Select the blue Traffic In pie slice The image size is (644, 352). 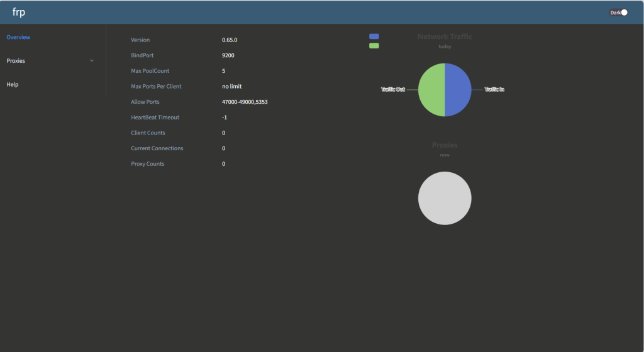coord(458,90)
